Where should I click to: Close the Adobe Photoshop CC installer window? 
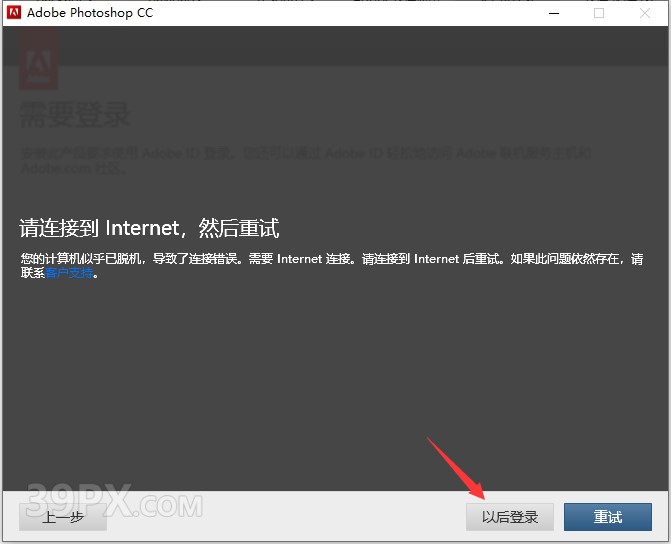645,13
